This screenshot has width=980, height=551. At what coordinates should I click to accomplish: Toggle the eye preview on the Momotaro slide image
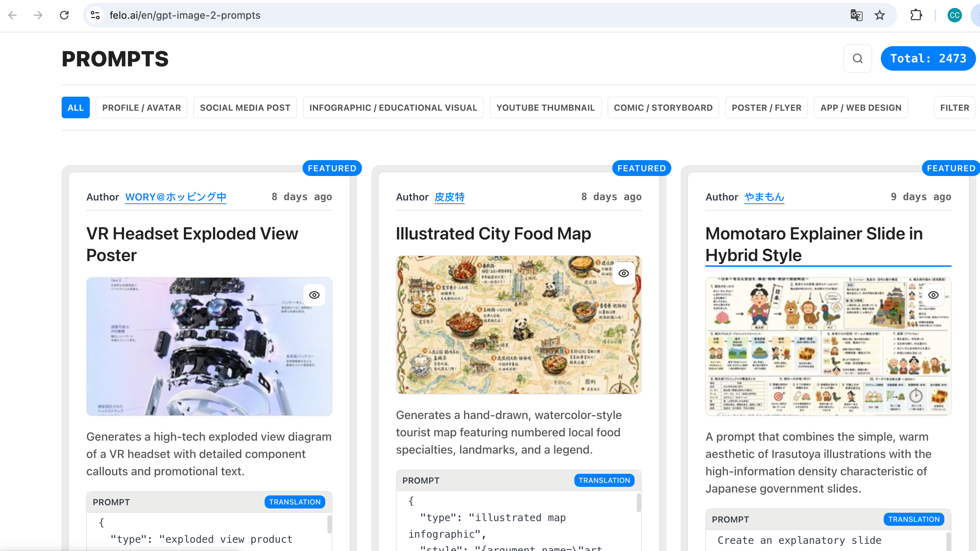point(933,295)
